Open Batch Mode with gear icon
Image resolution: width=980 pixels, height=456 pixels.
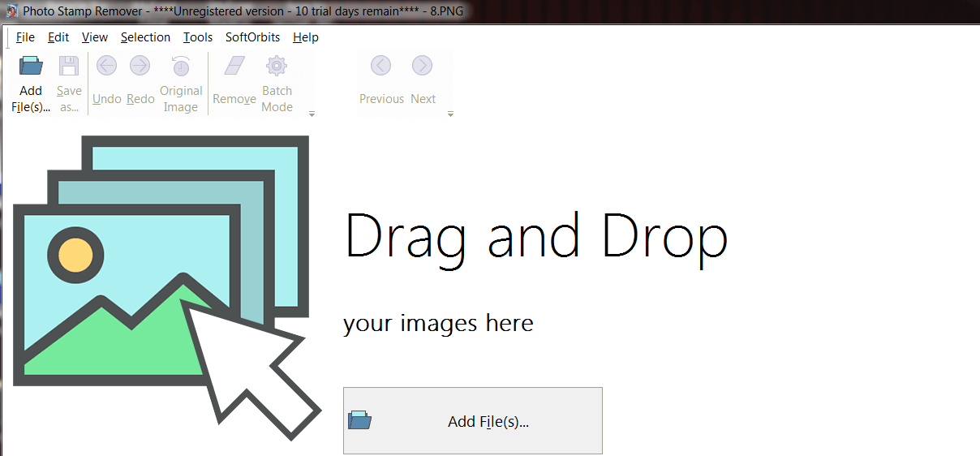[277, 66]
